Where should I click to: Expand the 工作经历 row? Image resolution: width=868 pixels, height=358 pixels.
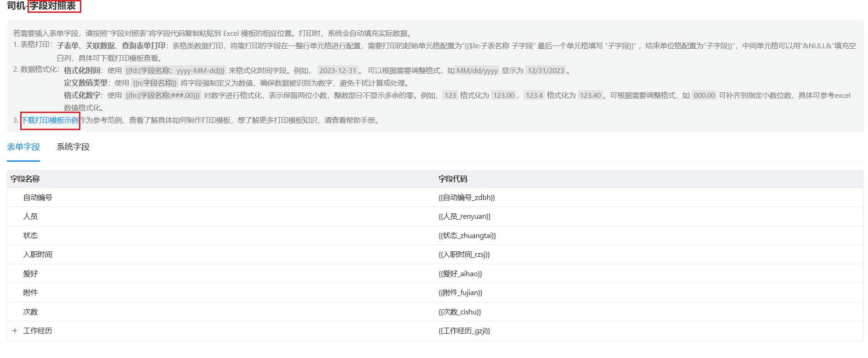tap(15, 331)
